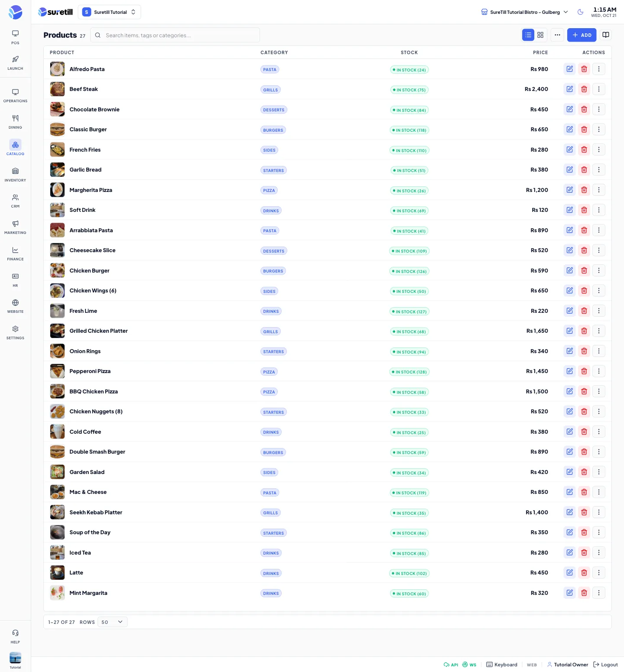The image size is (624, 672).
Task: Click the IN STOCK (126) badge
Action: click(x=409, y=271)
